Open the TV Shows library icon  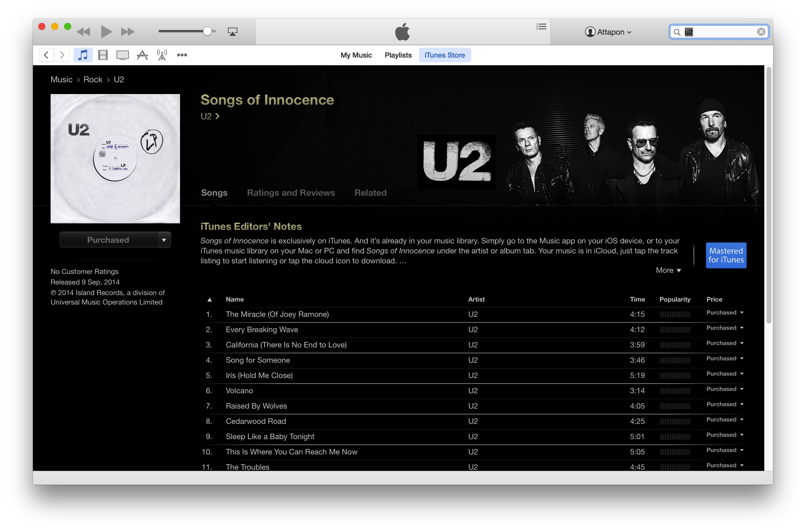point(123,55)
